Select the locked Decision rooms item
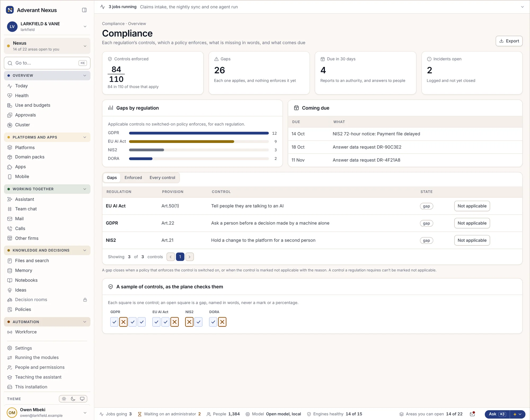The width and height of the screenshot is (530, 420). (47, 300)
